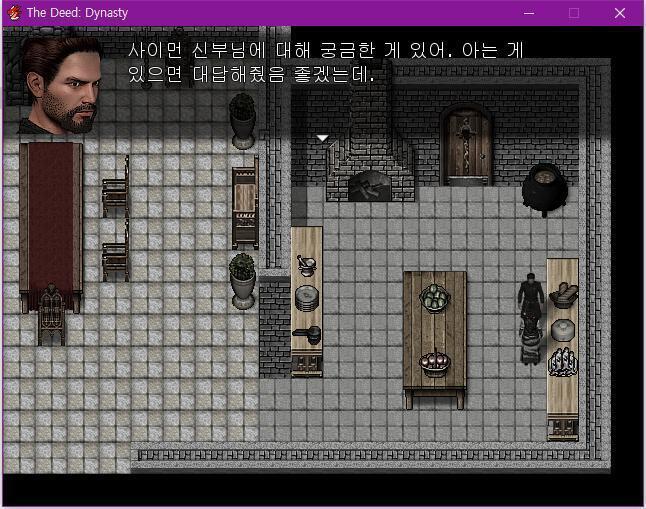Click the frying pan on counter
Image resolution: width=646 pixels, height=509 pixels.
307,334
